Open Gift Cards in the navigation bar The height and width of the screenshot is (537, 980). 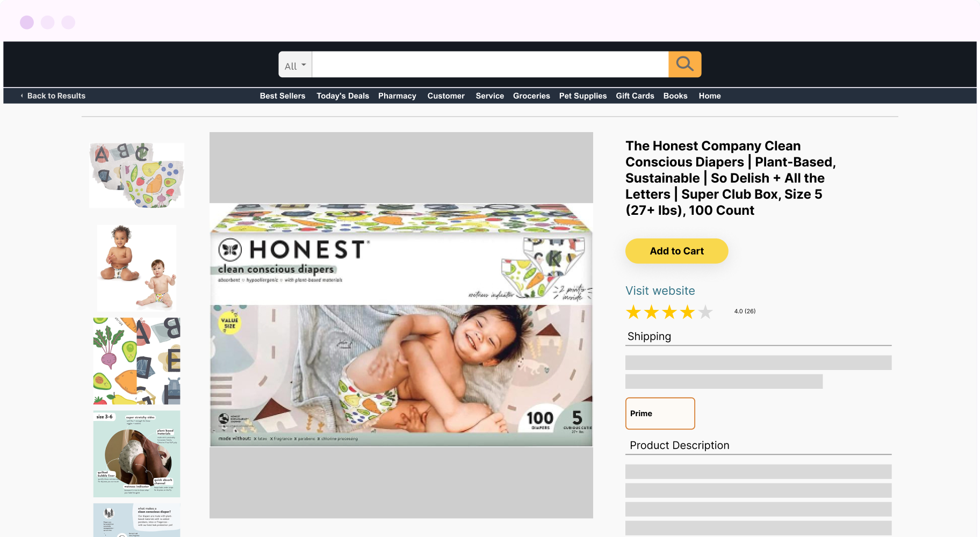[x=635, y=96]
